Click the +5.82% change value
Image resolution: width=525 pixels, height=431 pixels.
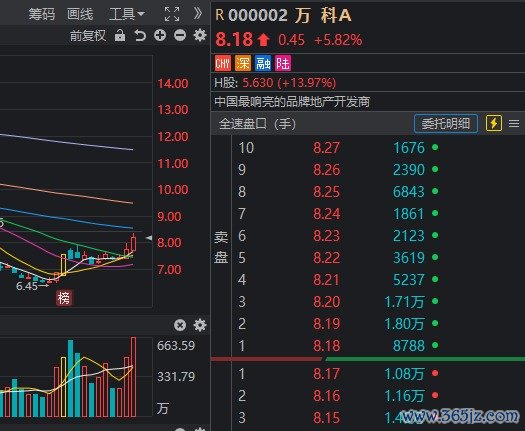(338, 40)
